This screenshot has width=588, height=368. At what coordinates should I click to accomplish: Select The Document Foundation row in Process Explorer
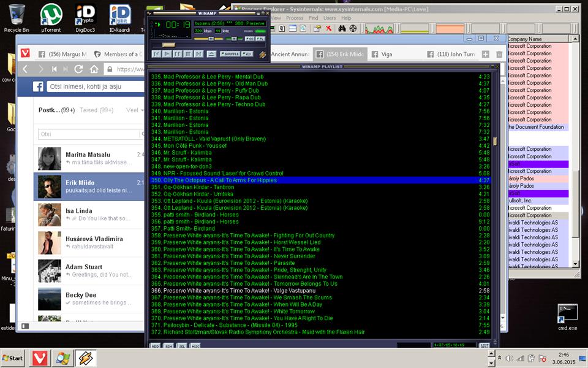(537, 127)
